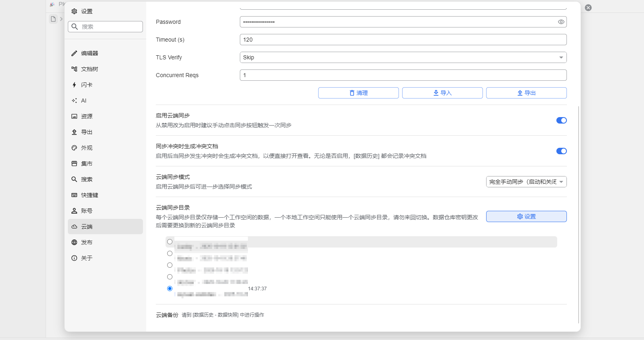644x340 pixels.
Task: Click the download icon in the 导入 button
Action: 436,93
